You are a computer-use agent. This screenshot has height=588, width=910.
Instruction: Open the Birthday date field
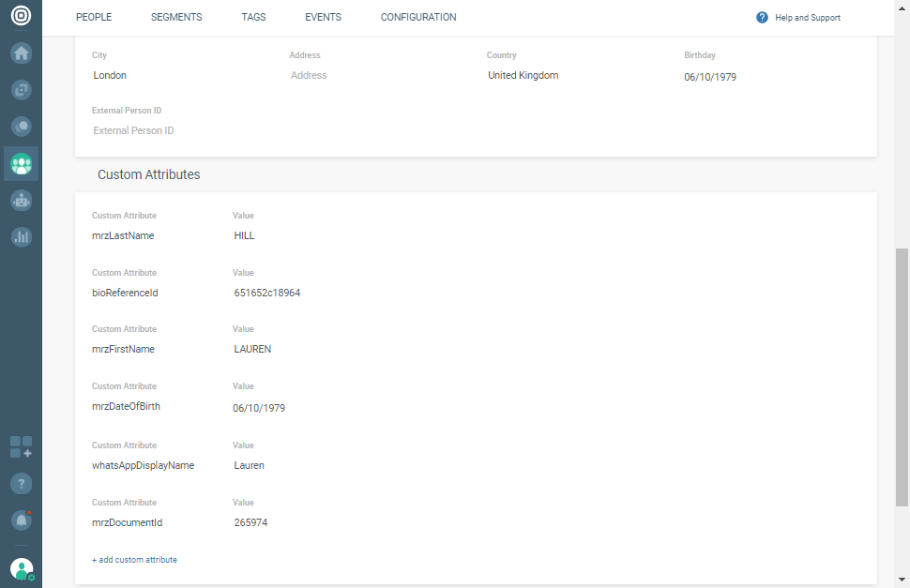[x=769, y=77]
